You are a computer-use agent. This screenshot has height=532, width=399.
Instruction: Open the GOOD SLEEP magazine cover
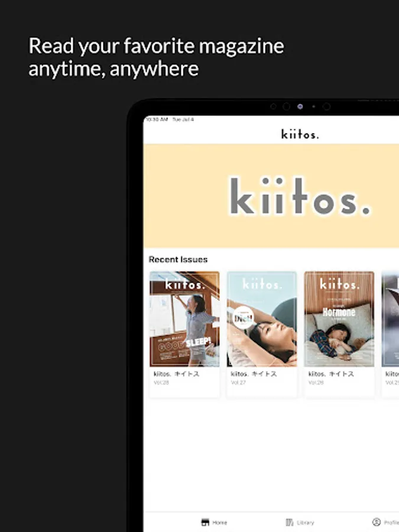(x=184, y=319)
